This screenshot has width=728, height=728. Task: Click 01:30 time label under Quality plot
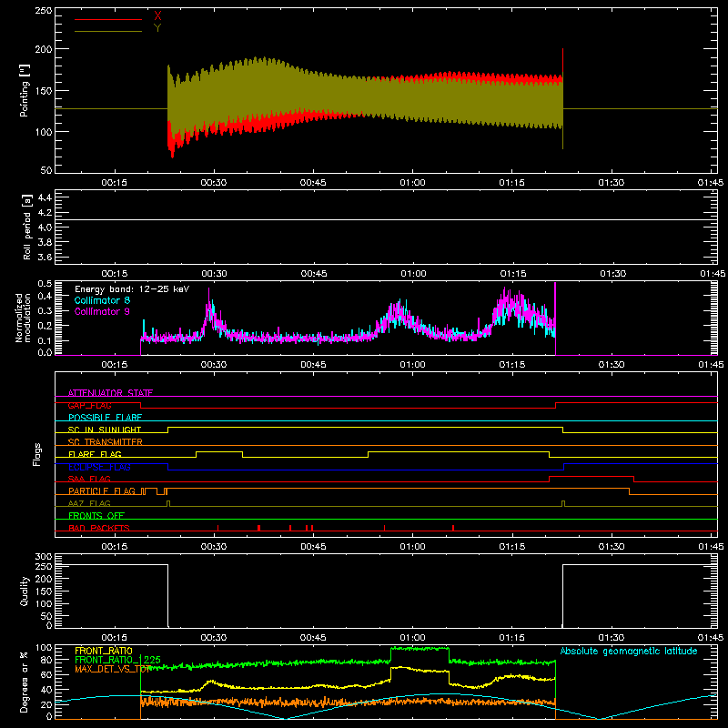pyautogui.click(x=612, y=638)
